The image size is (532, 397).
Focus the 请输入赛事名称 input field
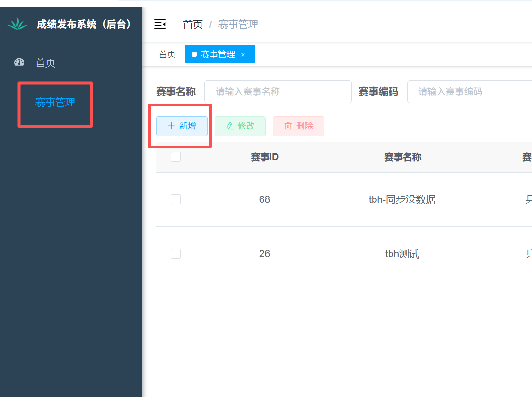[278, 92]
